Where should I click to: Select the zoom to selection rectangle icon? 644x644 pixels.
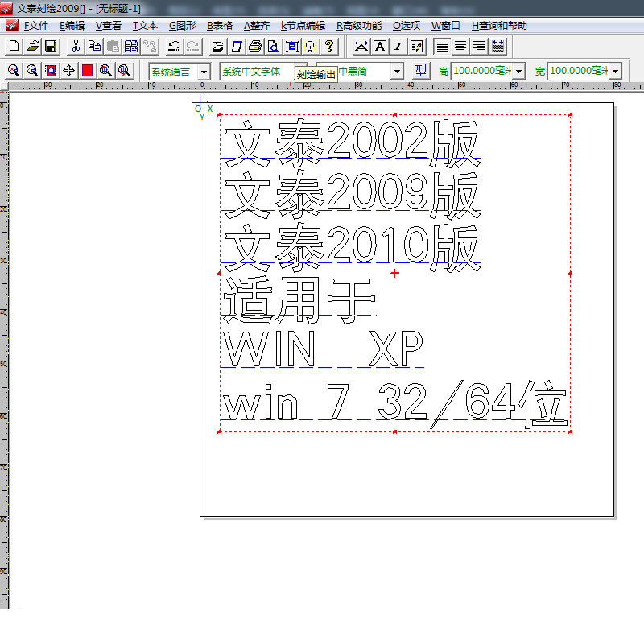[51, 71]
